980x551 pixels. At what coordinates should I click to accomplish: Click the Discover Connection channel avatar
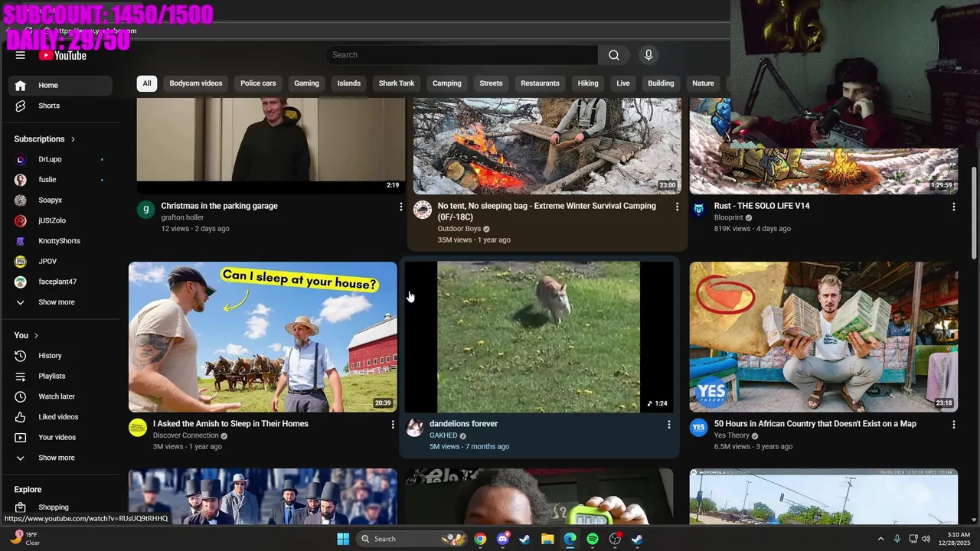[138, 428]
